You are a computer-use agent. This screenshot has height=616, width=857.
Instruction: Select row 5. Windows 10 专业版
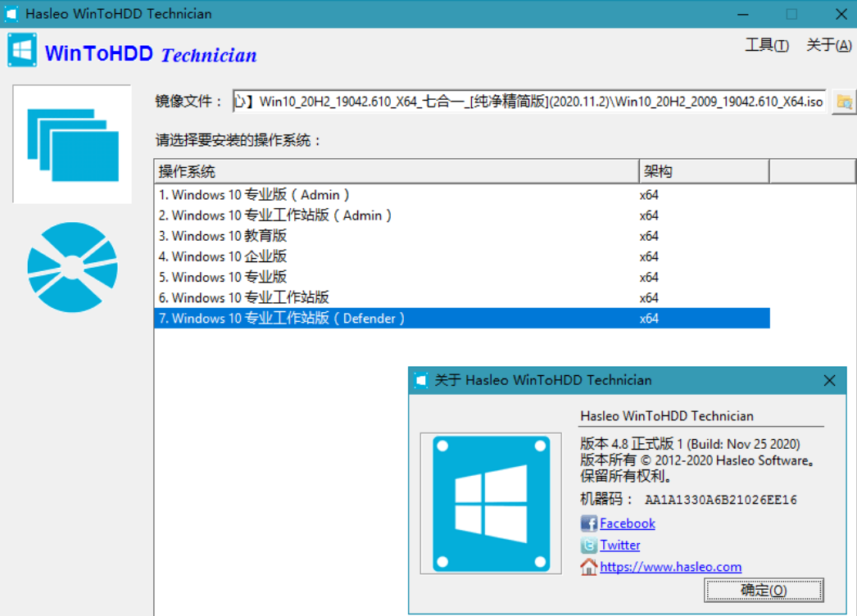pyautogui.click(x=462, y=277)
